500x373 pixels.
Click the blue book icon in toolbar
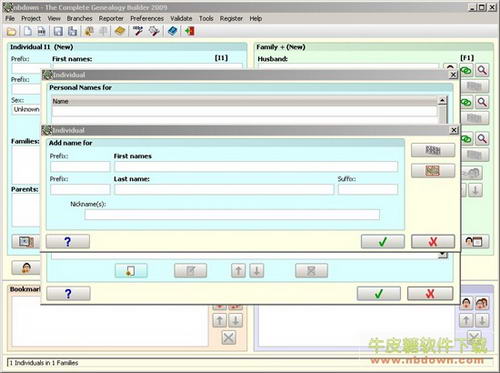coord(172,32)
